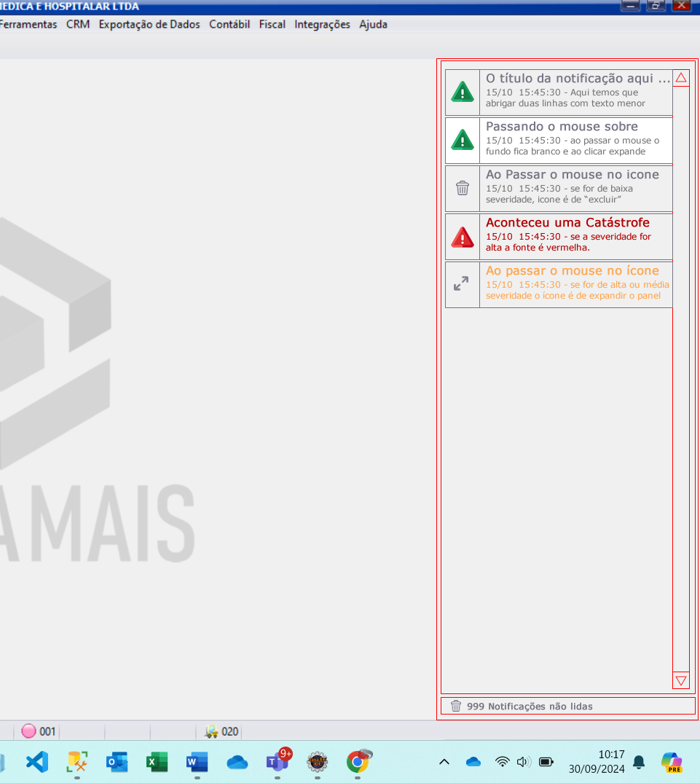The image size is (700, 783).
Task: Click warning icon beside "Passando o mouse sobre"
Action: tap(463, 140)
